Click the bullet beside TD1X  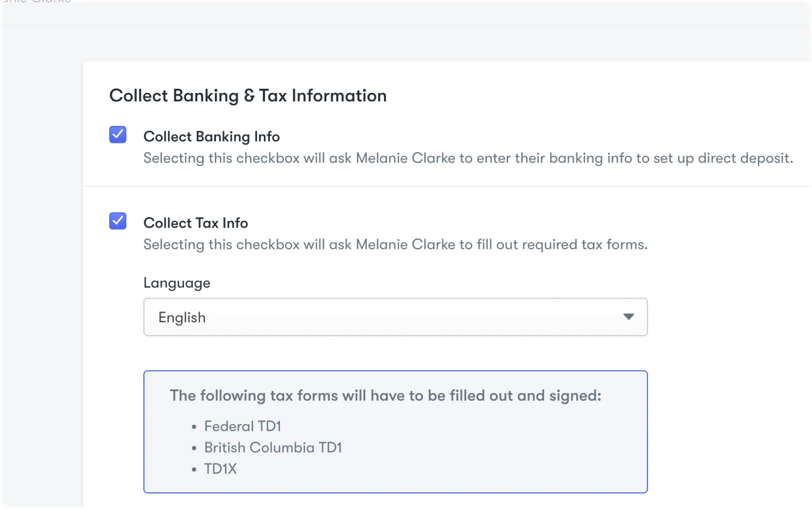tap(194, 470)
